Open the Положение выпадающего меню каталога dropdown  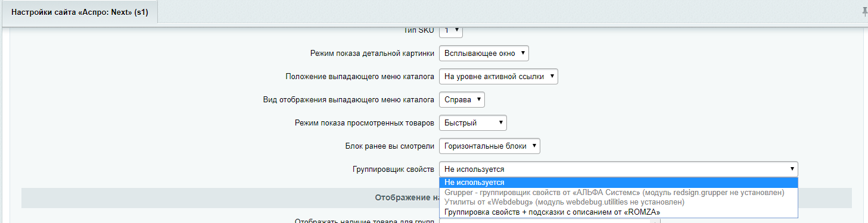499,77
